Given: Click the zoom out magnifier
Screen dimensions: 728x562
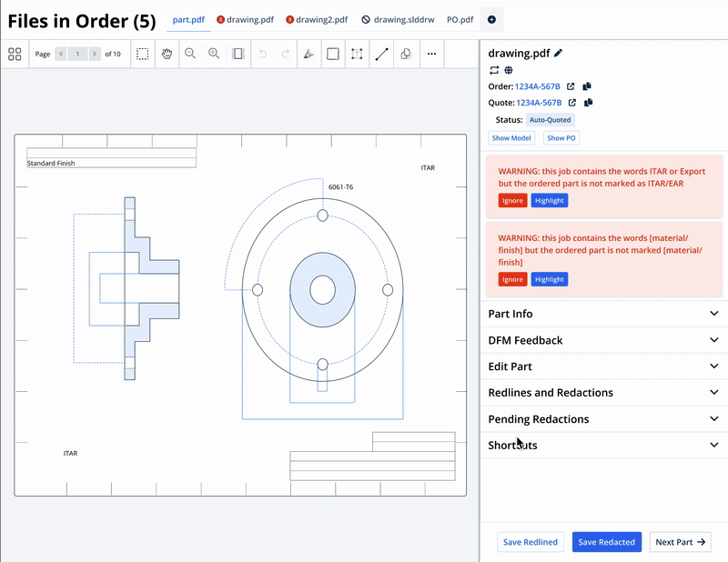Looking at the screenshot, I should pos(190,54).
